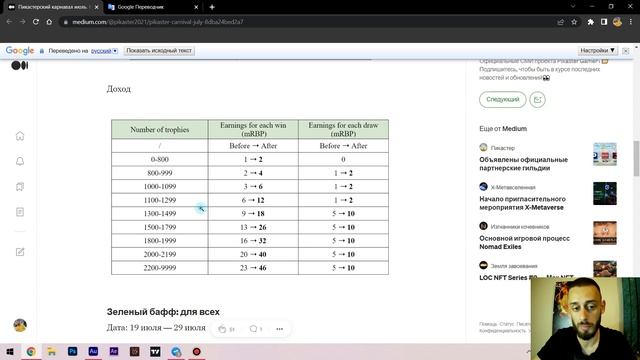Click the Number of trophies header
This screenshot has width=640, height=360.
coord(160,129)
